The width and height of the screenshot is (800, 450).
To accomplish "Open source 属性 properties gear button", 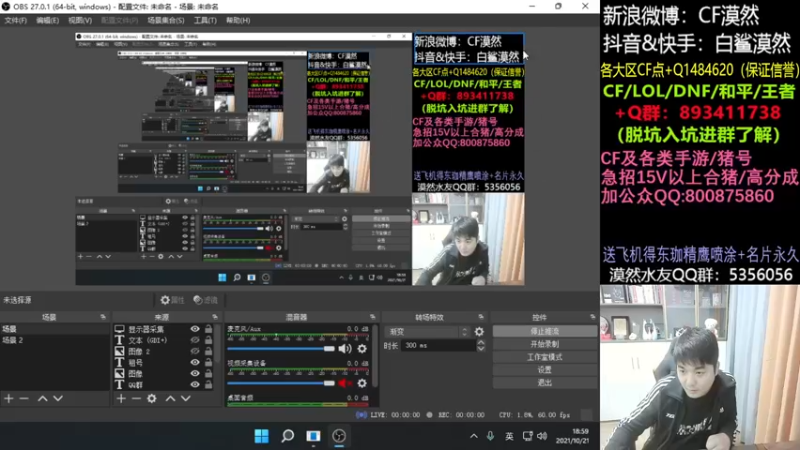I will pos(172,300).
